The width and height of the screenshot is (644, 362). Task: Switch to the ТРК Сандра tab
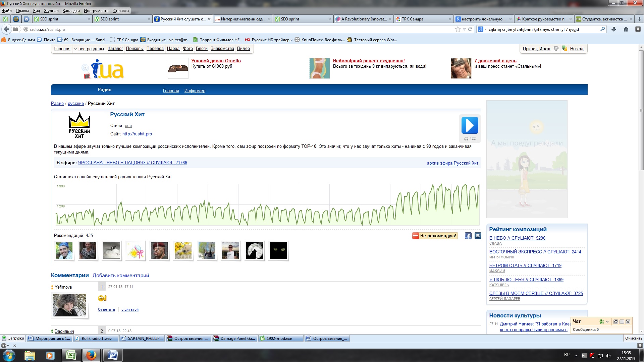tap(424, 19)
